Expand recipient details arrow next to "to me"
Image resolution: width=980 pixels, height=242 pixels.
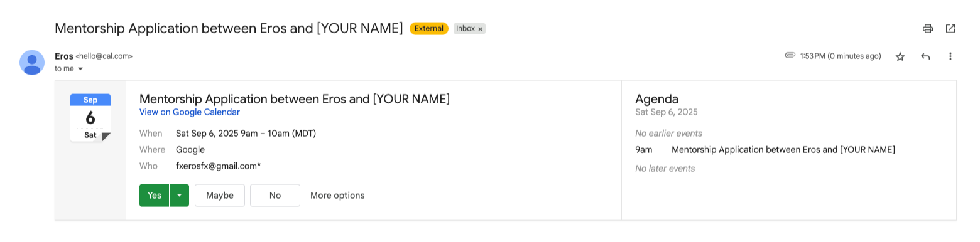pyautogui.click(x=80, y=69)
